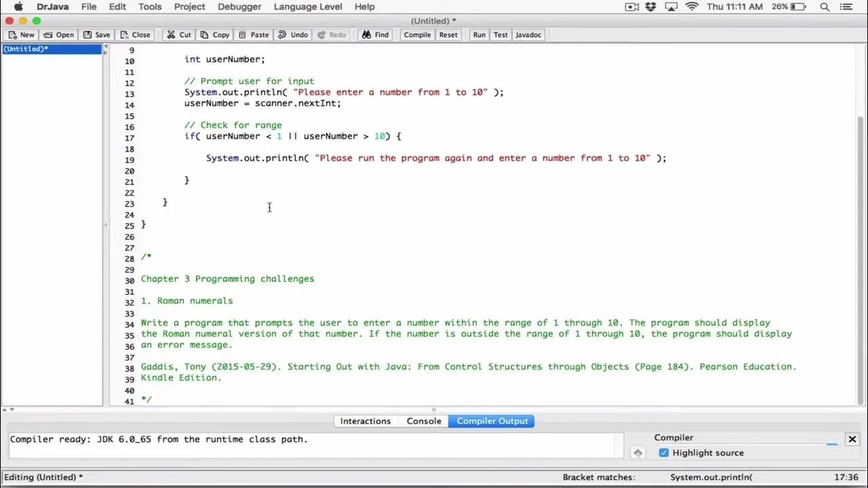
Task: Open the Help menu
Action: [364, 7]
